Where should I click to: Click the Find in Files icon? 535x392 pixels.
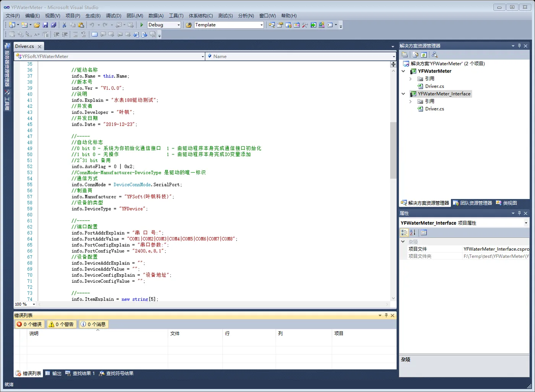(x=189, y=25)
